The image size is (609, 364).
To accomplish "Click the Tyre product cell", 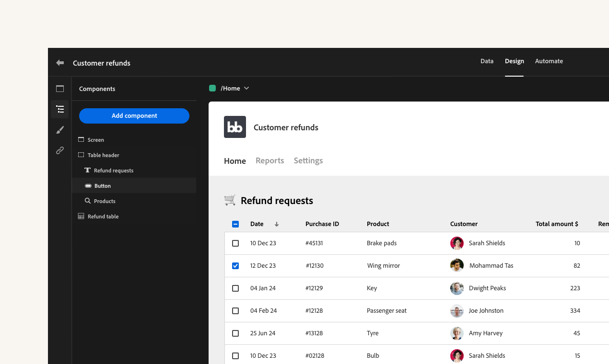I will tap(373, 333).
